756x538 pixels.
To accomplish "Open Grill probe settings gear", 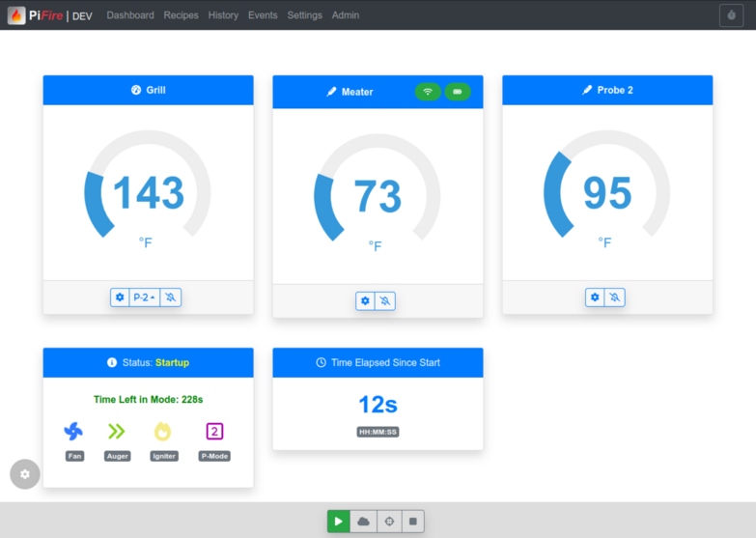I will coord(120,297).
